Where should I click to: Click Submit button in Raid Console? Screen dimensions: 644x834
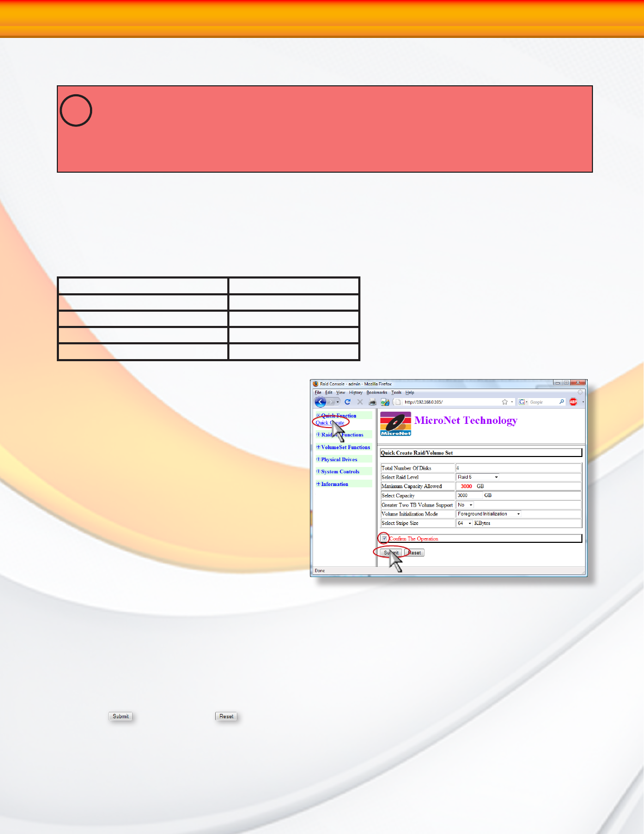[391, 553]
